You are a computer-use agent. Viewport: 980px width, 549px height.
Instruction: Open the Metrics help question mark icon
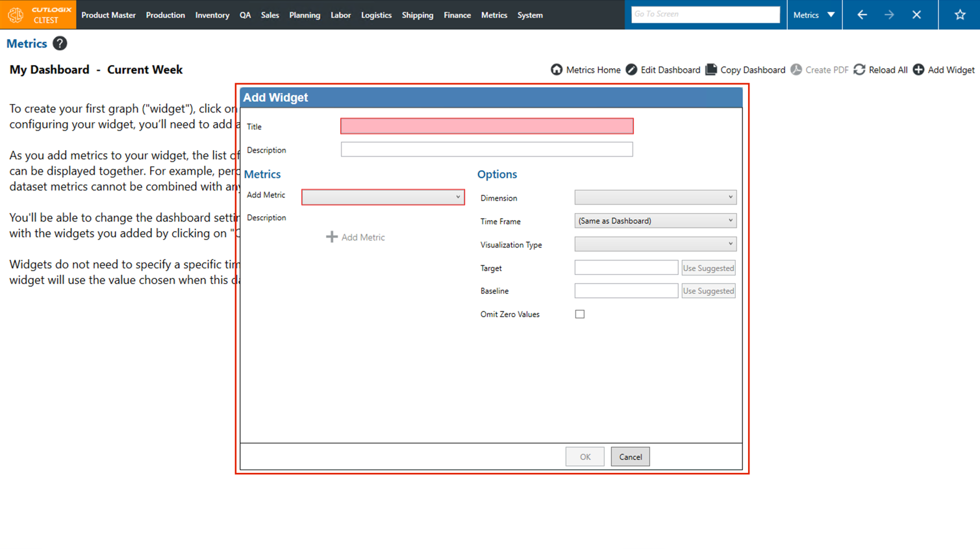click(60, 44)
